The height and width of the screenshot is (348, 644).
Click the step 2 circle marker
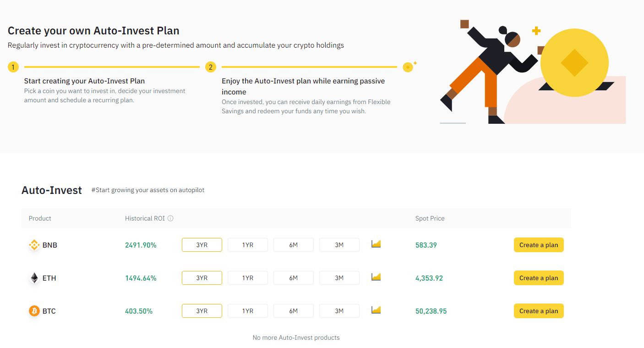[211, 67]
